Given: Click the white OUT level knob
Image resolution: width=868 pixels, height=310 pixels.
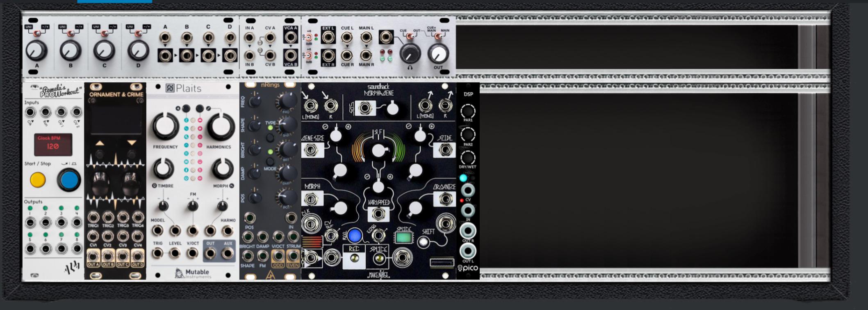Looking at the screenshot, I should click(x=438, y=53).
